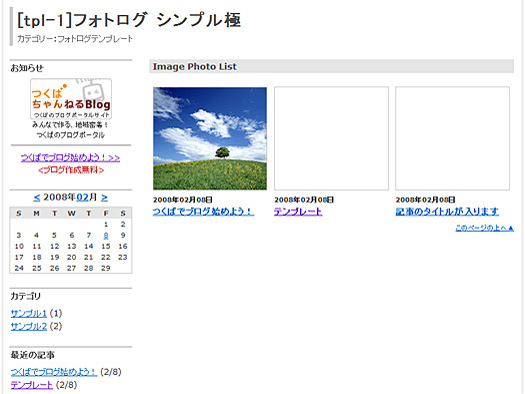Viewport: 525px width, 394px height.
Task: Open recent article つくばでブログ始めよう！ (2/8)
Action: pos(54,372)
